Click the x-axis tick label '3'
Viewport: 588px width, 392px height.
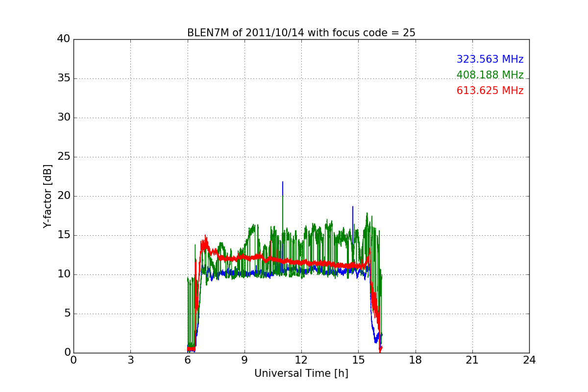pyautogui.click(x=130, y=360)
